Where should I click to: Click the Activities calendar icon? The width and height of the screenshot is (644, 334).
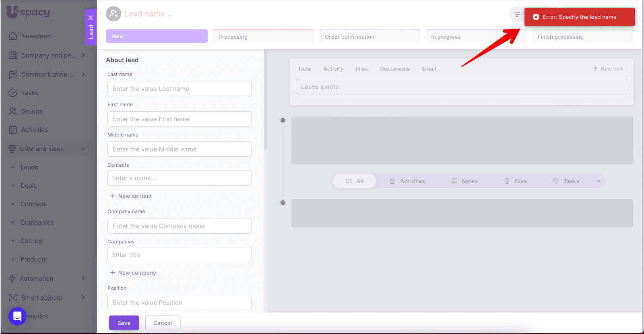[13, 130]
